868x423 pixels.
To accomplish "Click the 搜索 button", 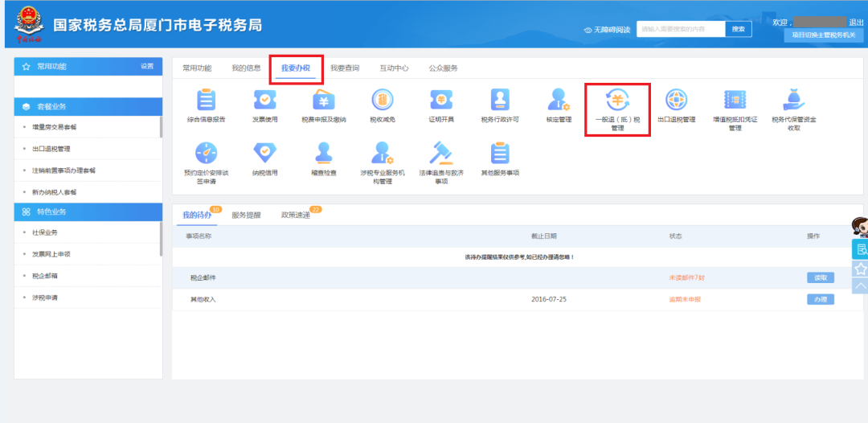I will point(739,29).
